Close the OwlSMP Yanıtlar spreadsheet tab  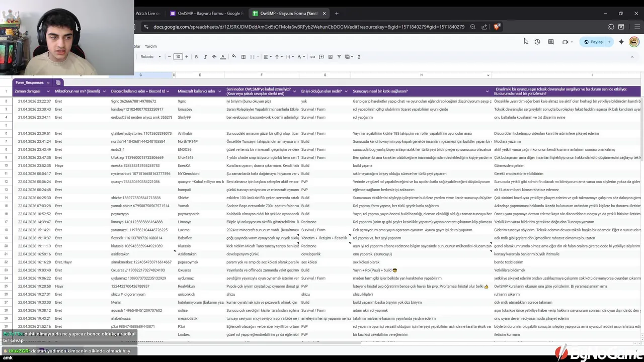coord(324,14)
